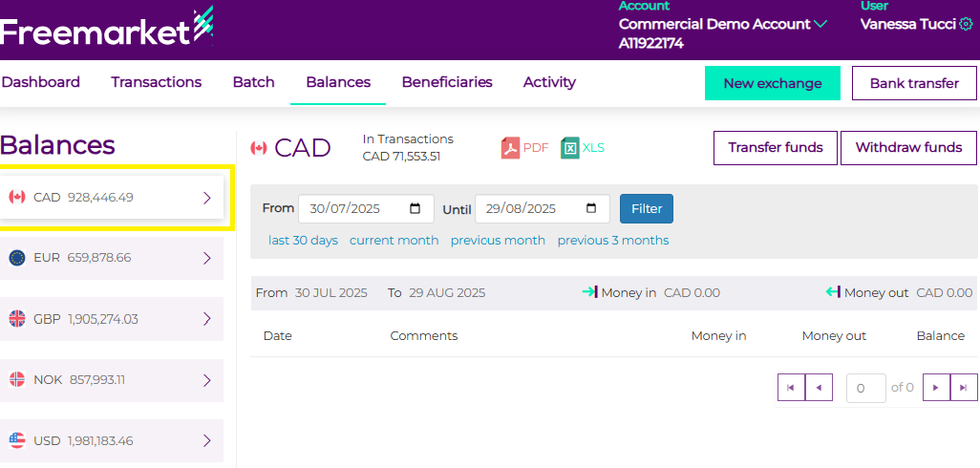
Task: Open user settings gear icon
Action: (966, 24)
